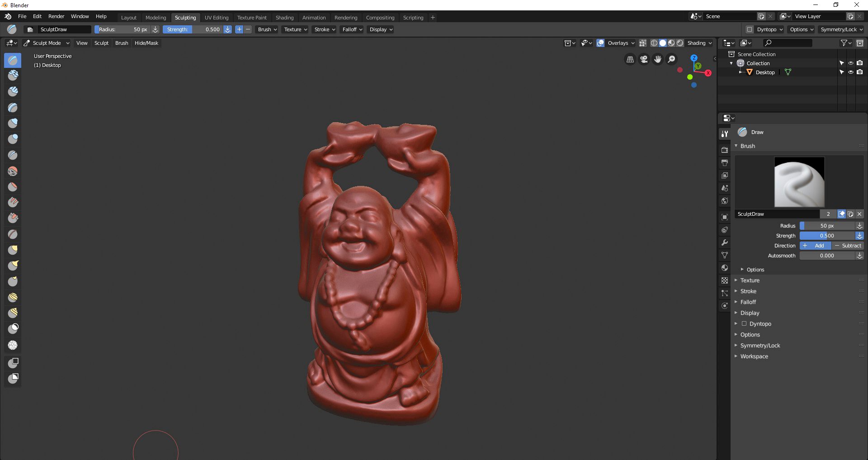Click the viewport camera view icon
The width and height of the screenshot is (868, 460).
point(644,59)
